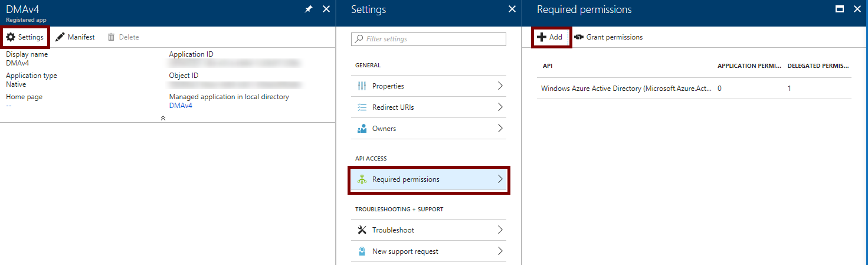Click the New support request icon

[x=362, y=251]
